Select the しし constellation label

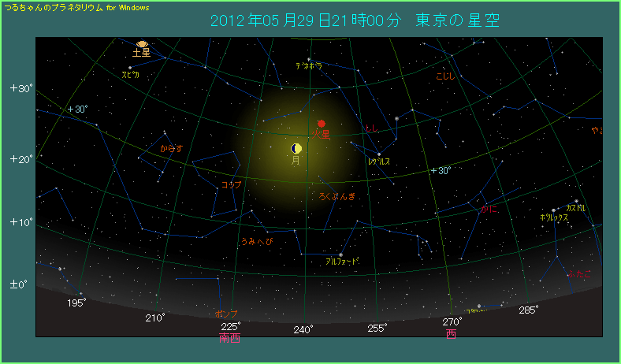tap(372, 128)
